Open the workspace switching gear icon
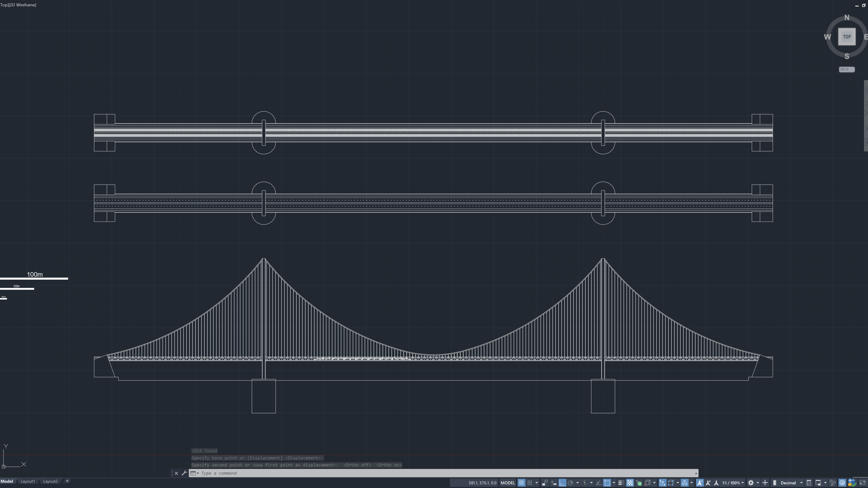This screenshot has width=868, height=488. (x=751, y=483)
